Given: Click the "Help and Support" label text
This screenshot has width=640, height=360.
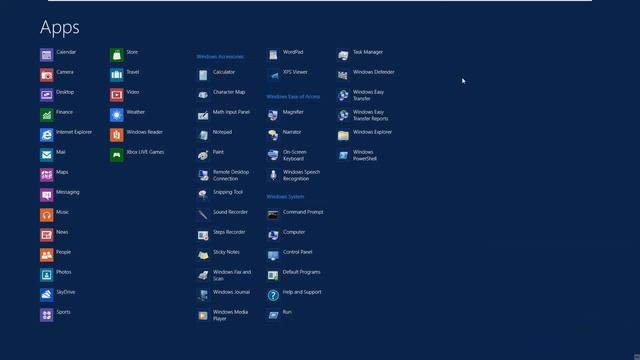Looking at the screenshot, I should [x=302, y=292].
